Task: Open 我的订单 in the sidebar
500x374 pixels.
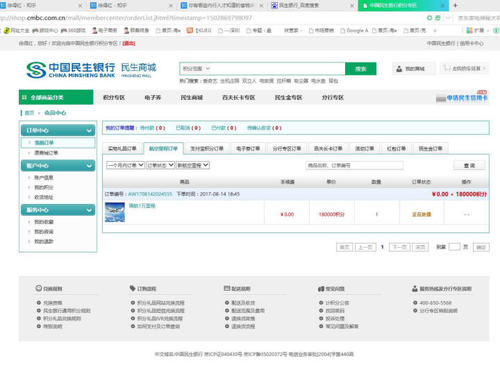Action: point(44,143)
